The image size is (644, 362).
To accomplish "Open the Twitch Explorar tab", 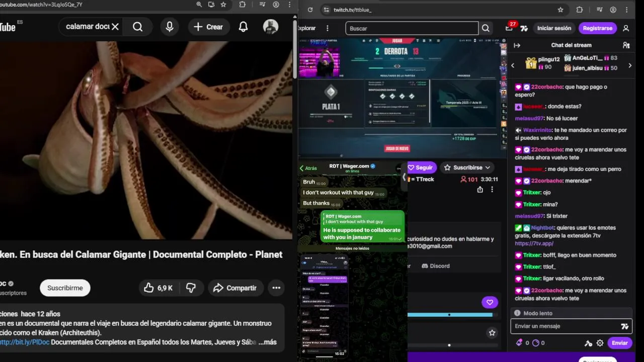I will 307,28.
